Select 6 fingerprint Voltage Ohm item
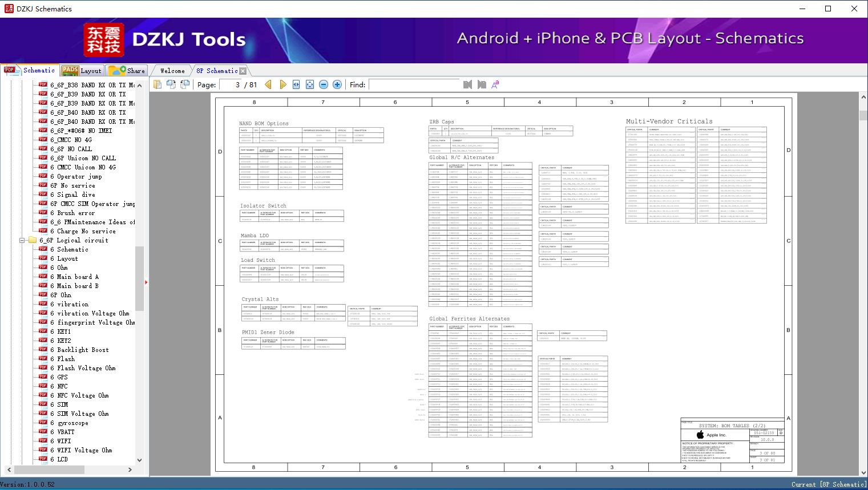Viewport: 868px width, 490px height. [92, 322]
